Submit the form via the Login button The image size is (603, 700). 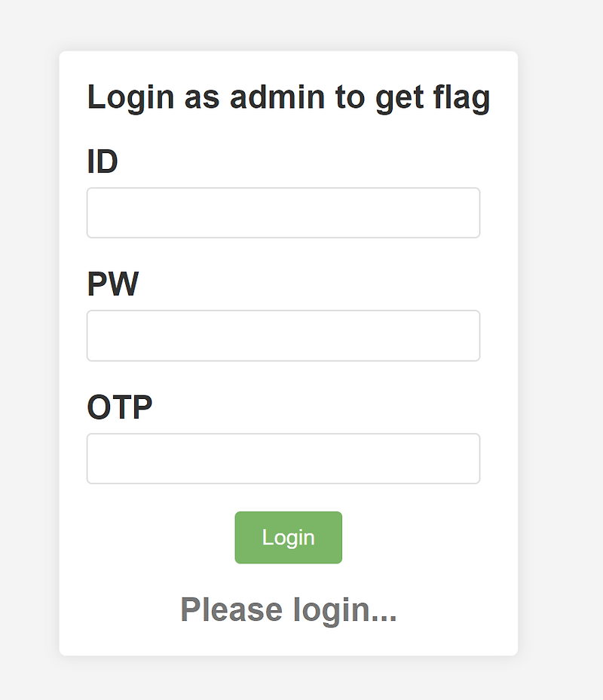288,537
